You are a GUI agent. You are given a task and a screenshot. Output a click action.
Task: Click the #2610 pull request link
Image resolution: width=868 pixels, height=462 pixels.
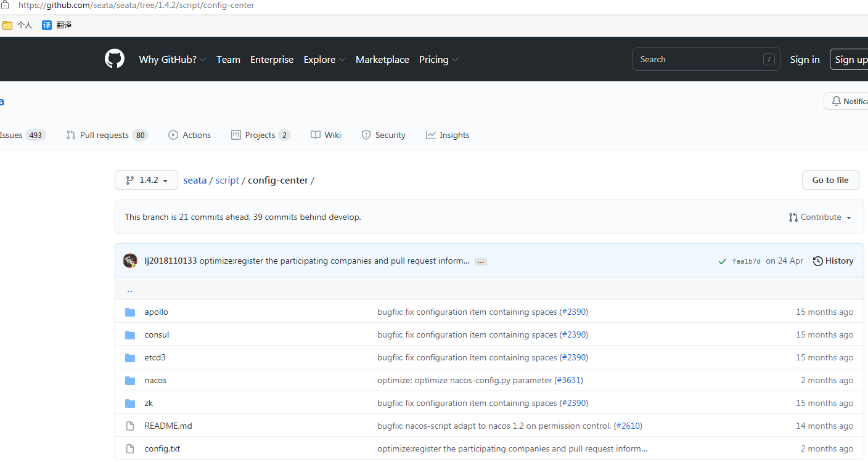(x=628, y=426)
